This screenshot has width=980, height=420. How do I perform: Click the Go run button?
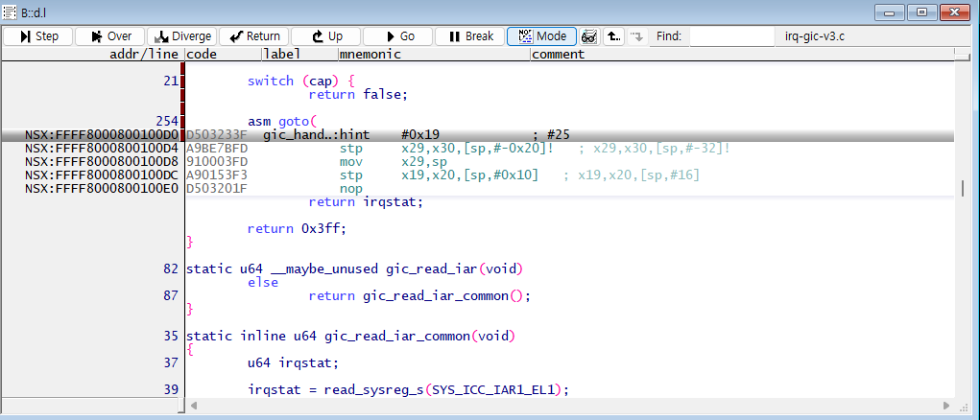pyautogui.click(x=397, y=36)
